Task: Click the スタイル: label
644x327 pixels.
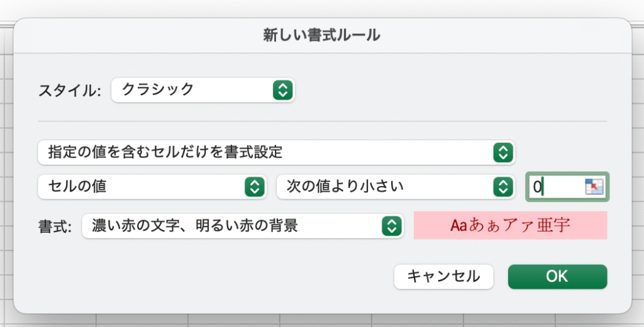Action: [70, 91]
